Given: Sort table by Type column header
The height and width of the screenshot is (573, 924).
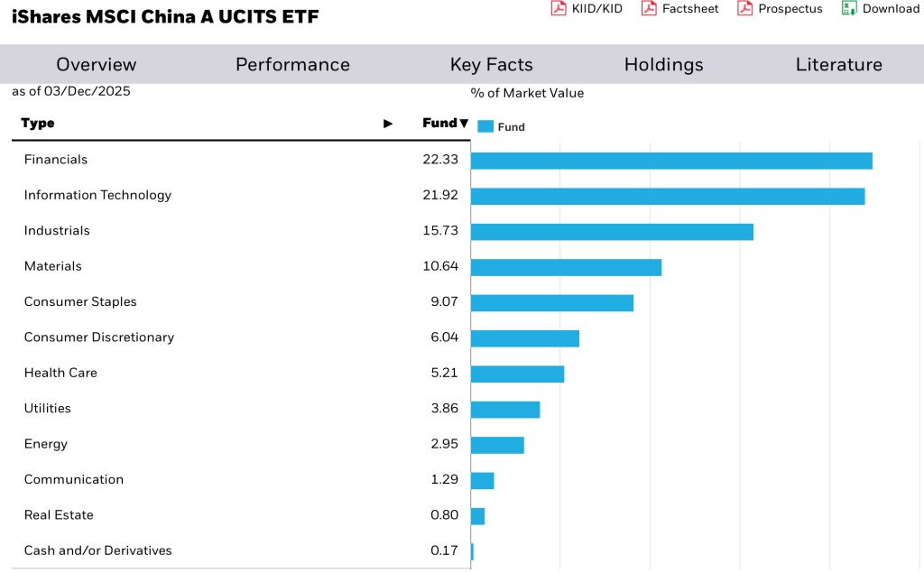Looking at the screenshot, I should pos(38,124).
